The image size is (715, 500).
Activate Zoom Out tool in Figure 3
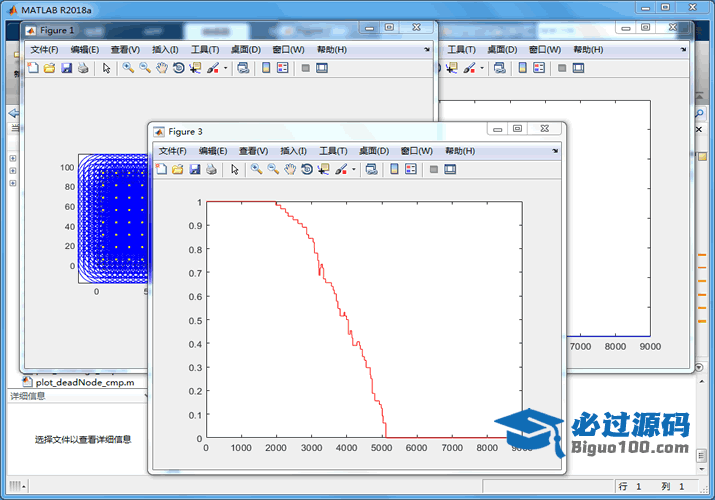click(273, 170)
